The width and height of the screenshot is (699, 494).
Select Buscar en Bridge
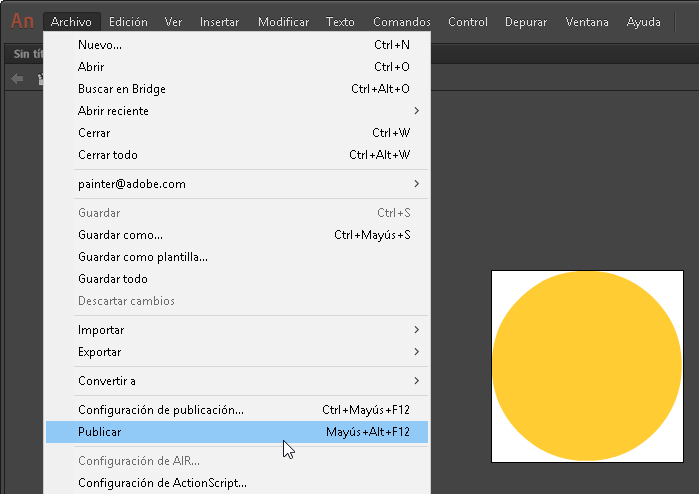pyautogui.click(x=237, y=89)
